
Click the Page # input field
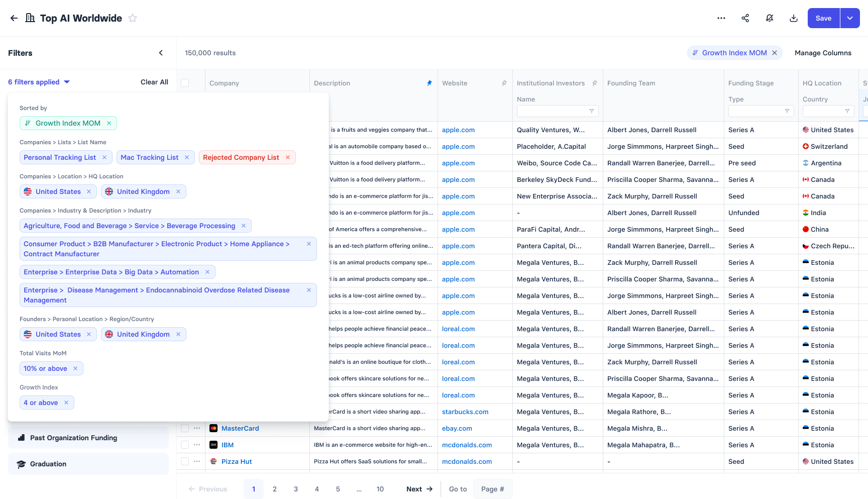492,489
